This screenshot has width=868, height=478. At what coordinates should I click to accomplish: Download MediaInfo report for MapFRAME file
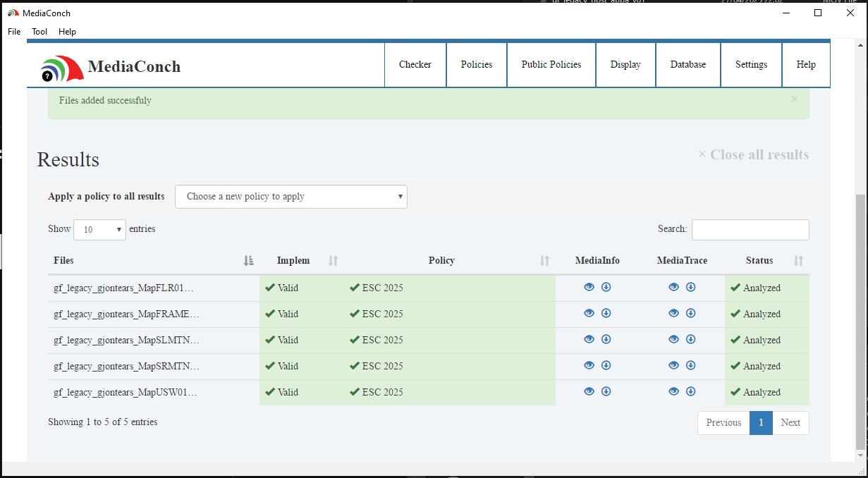606,313
